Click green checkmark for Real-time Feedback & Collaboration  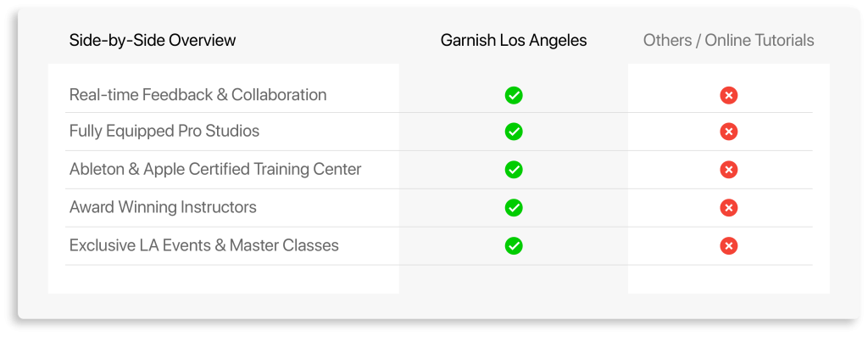pyautogui.click(x=514, y=95)
